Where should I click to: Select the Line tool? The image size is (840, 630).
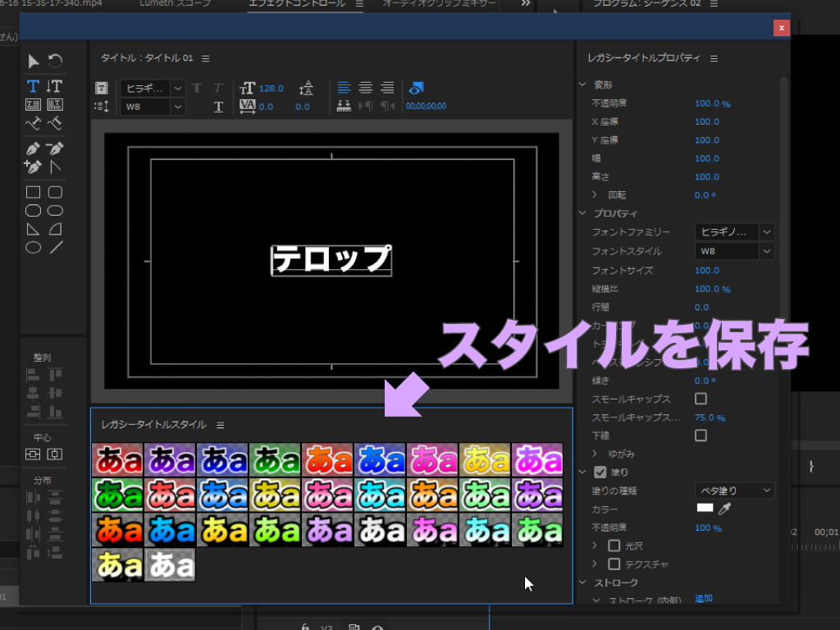(57, 246)
